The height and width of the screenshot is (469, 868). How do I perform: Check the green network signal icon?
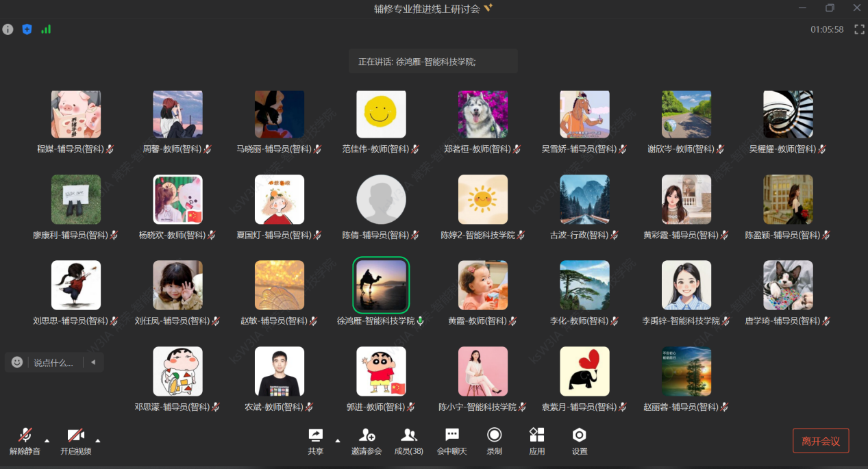point(46,29)
